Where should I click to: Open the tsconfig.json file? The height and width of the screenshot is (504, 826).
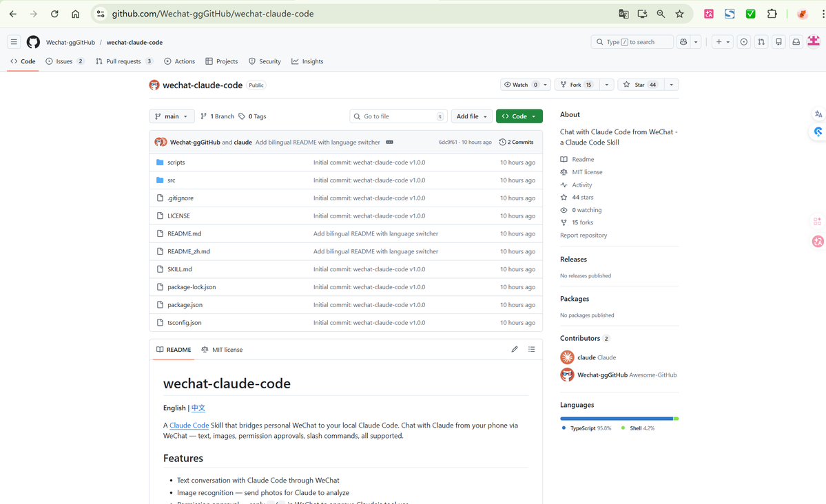[185, 323]
